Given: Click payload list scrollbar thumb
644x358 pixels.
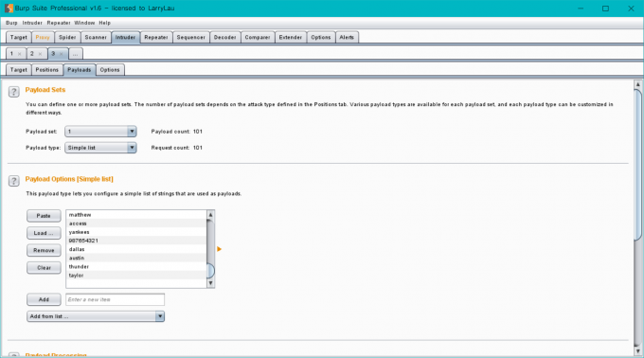Looking at the screenshot, I should pyautogui.click(x=210, y=271).
